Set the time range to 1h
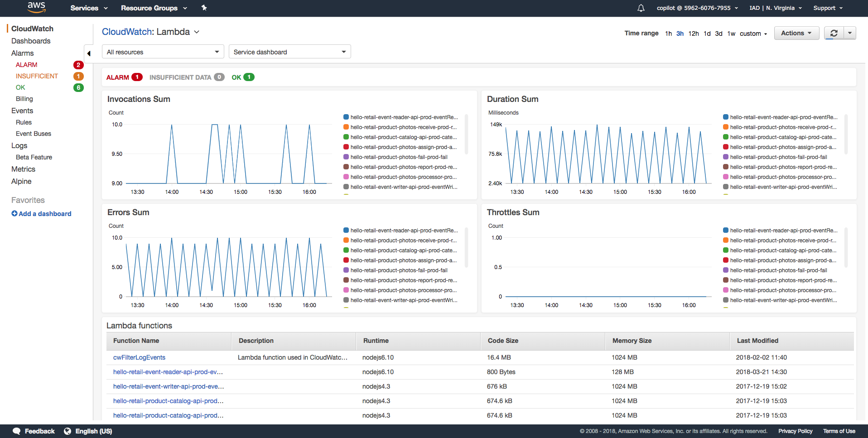This screenshot has width=868, height=438. (x=668, y=34)
